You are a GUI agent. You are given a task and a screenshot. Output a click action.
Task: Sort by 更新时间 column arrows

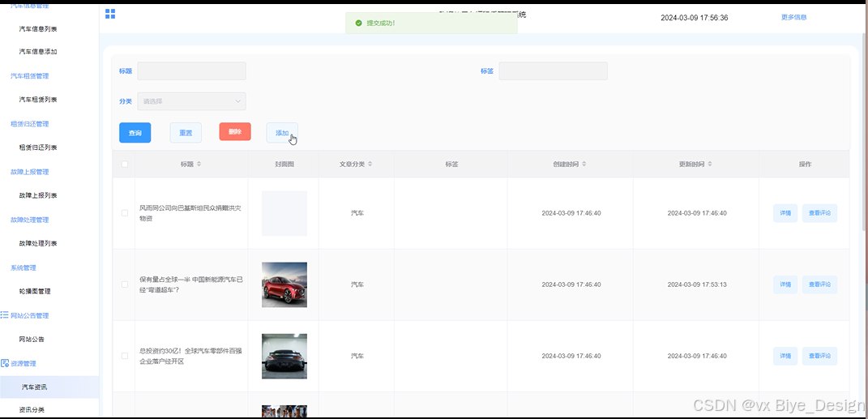(x=710, y=164)
